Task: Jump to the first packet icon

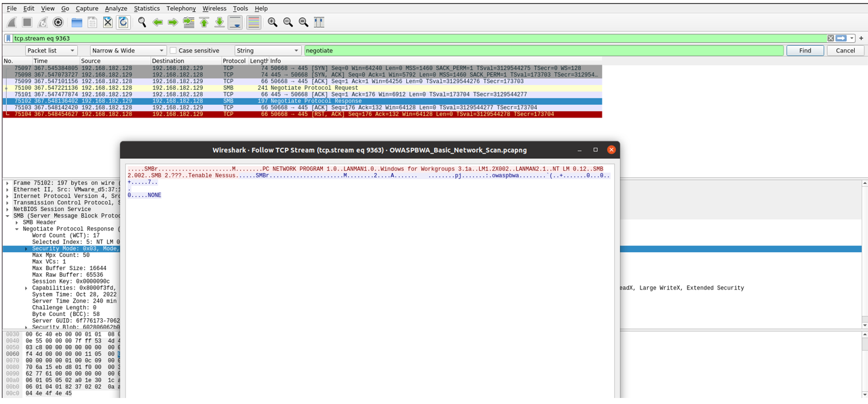Action: [204, 22]
